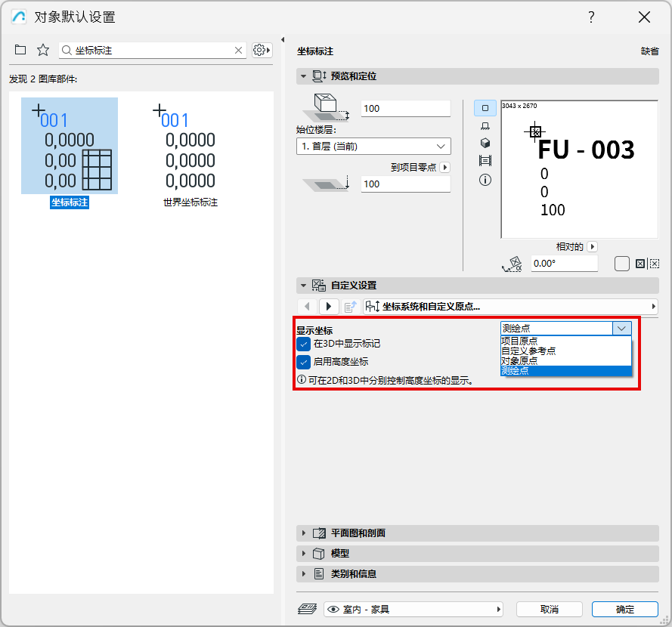Image resolution: width=672 pixels, height=627 pixels.
Task: Toggle the empty checkbox beside rotation angle
Action: (621, 264)
